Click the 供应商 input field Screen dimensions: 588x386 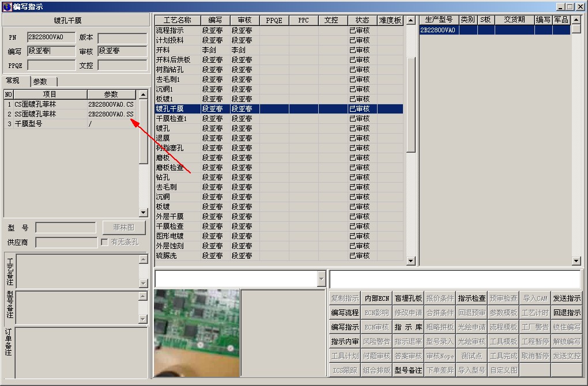[x=66, y=243]
